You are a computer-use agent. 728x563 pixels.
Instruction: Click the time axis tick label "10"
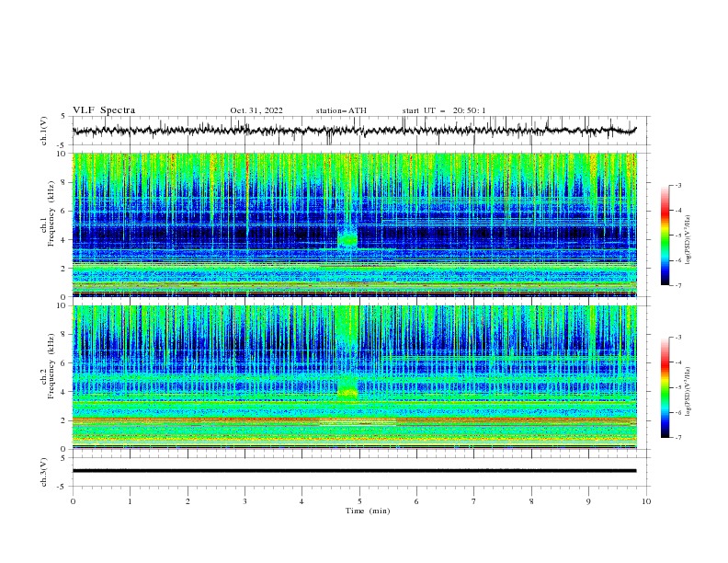[646, 501]
